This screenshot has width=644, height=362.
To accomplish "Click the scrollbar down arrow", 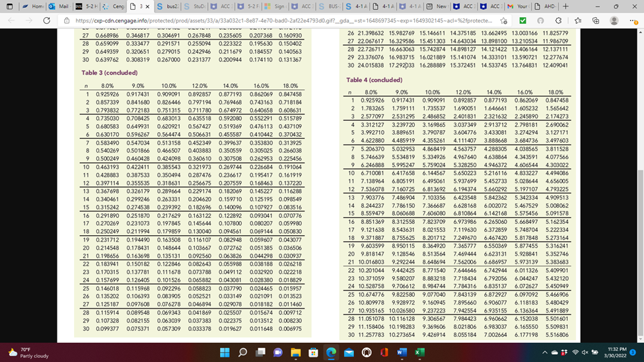I will tap(640, 340).
